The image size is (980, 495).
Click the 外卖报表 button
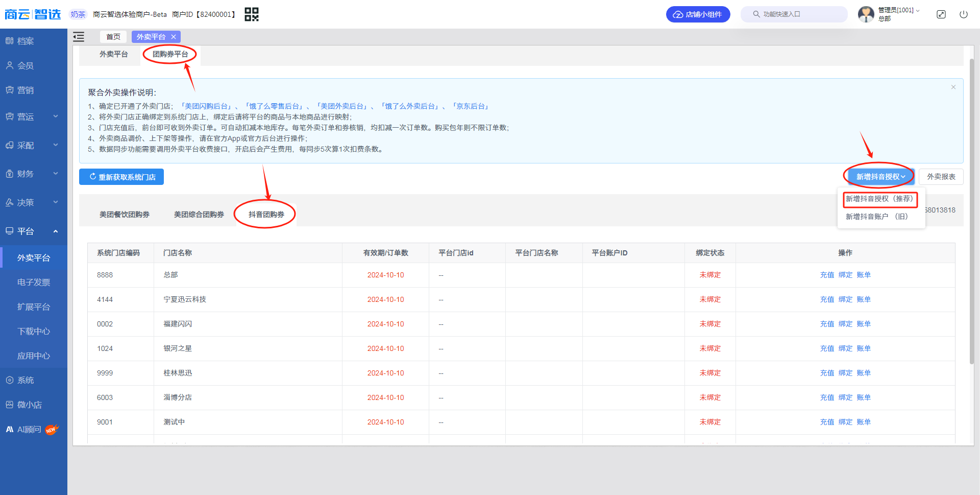(x=941, y=177)
